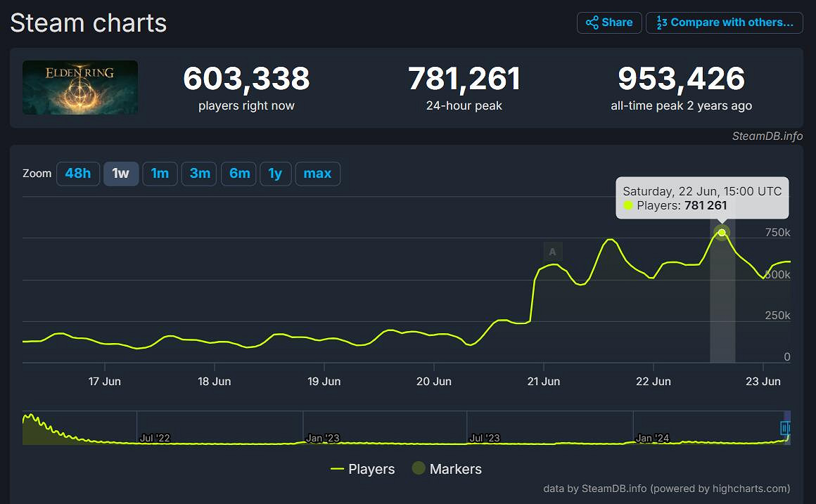
Task: Click the SteamDB.info watermark text
Action: 767,136
